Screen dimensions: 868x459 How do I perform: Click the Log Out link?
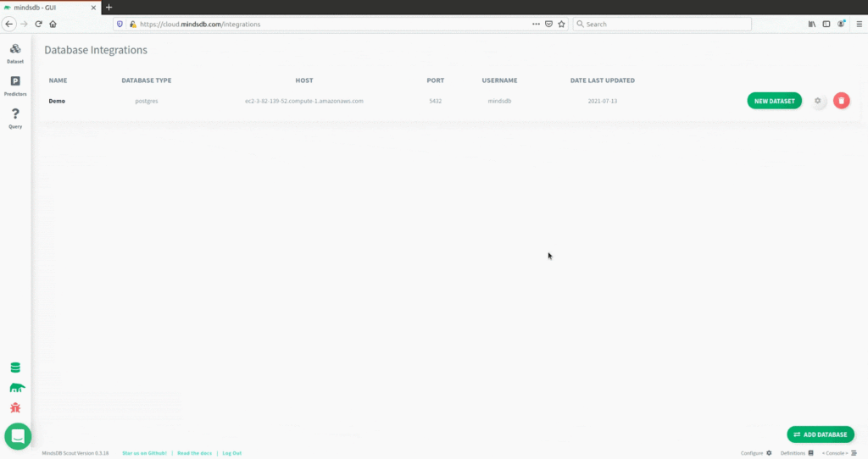pos(232,453)
